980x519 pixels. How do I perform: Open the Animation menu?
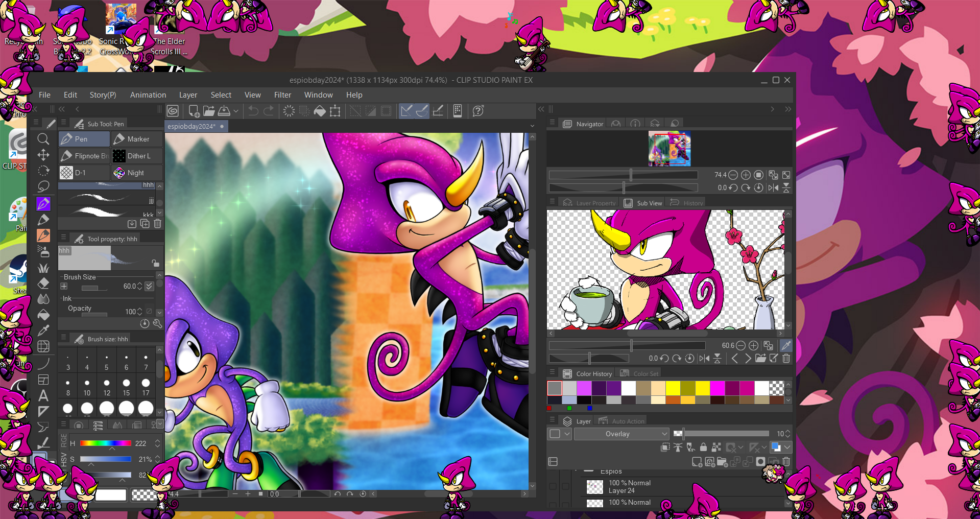coord(148,95)
